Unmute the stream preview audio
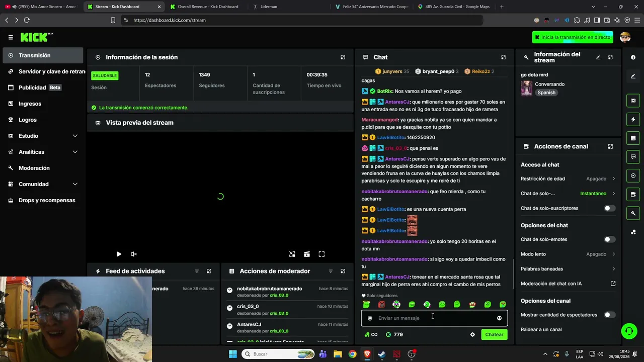Viewport: 644px width, 362px height. point(134,254)
